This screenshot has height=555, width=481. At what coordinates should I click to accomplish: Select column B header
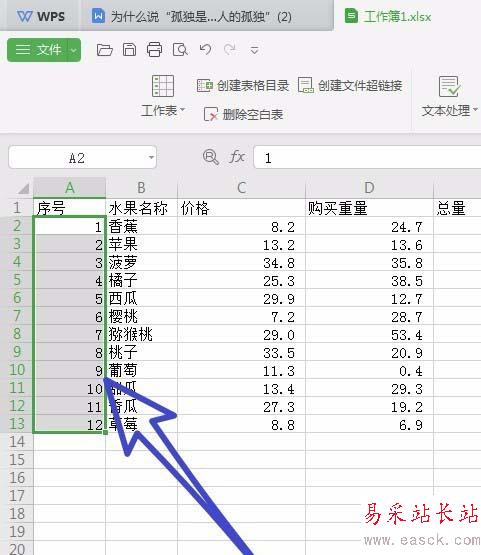[x=141, y=188]
